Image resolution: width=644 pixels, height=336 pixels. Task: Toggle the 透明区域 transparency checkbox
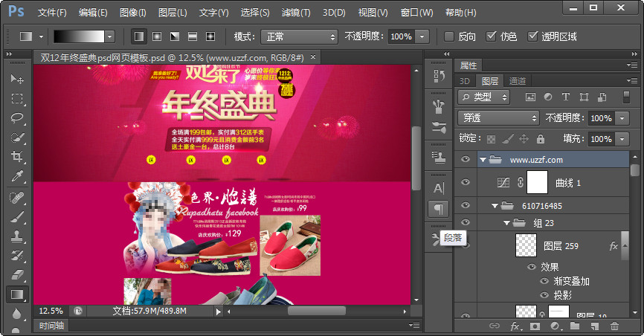click(532, 36)
